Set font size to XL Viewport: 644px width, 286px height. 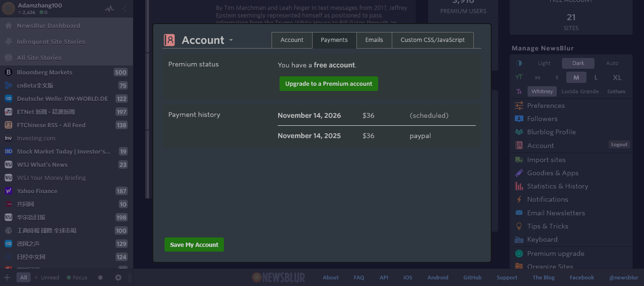617,77
